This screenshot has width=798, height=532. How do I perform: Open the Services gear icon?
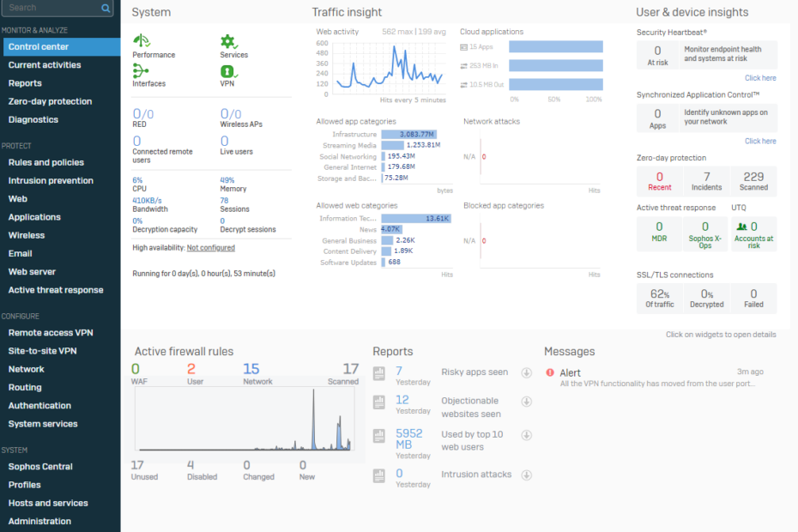pos(228,42)
